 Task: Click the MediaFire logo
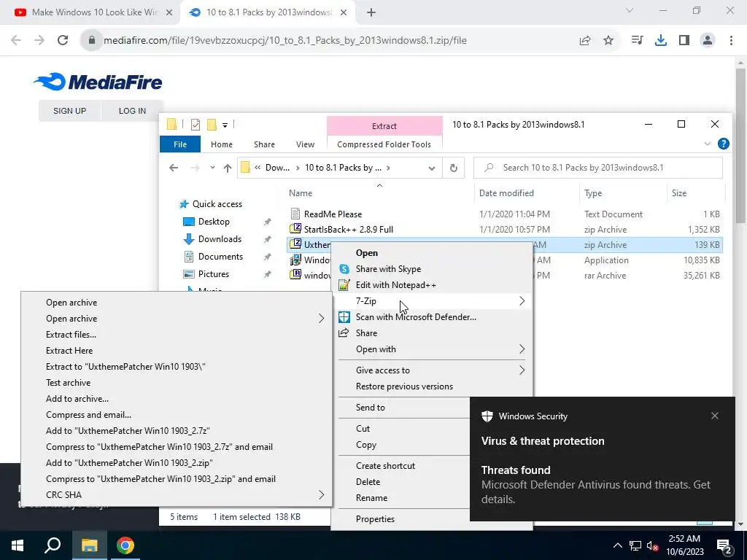[98, 82]
